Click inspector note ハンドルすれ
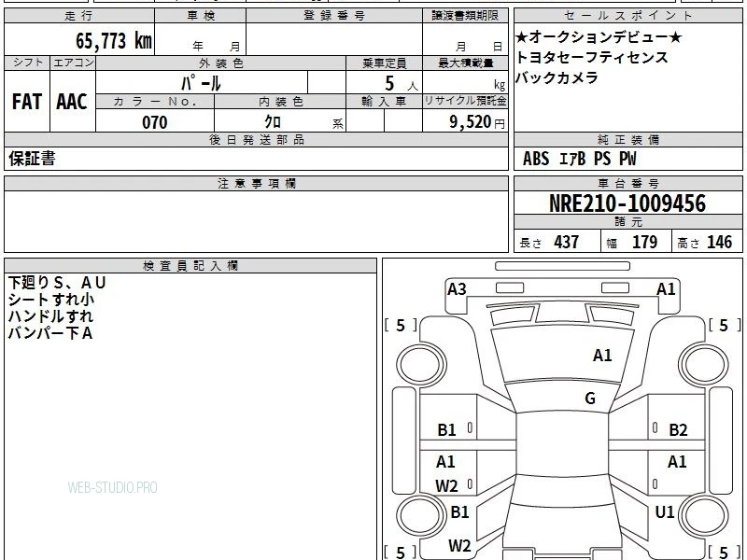Image resolution: width=747 pixels, height=560 pixels. pyautogui.click(x=50, y=316)
